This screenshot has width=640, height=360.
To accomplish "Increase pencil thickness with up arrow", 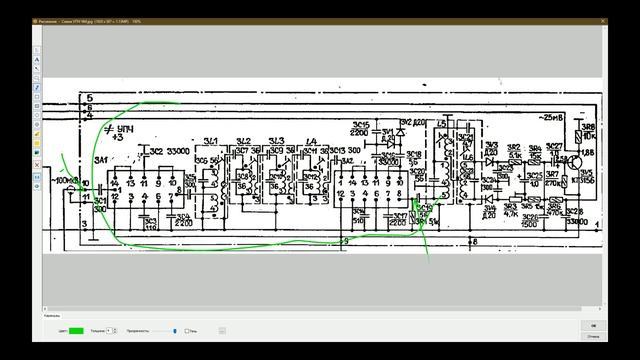I will [x=115, y=329].
